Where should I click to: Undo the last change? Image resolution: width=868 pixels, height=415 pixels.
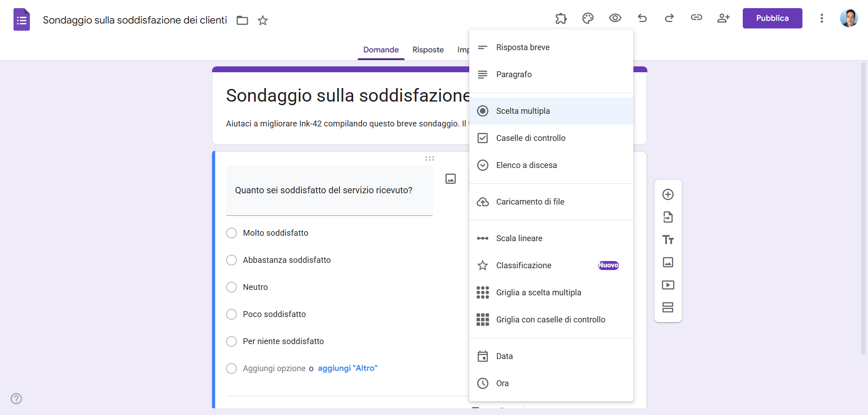642,19
